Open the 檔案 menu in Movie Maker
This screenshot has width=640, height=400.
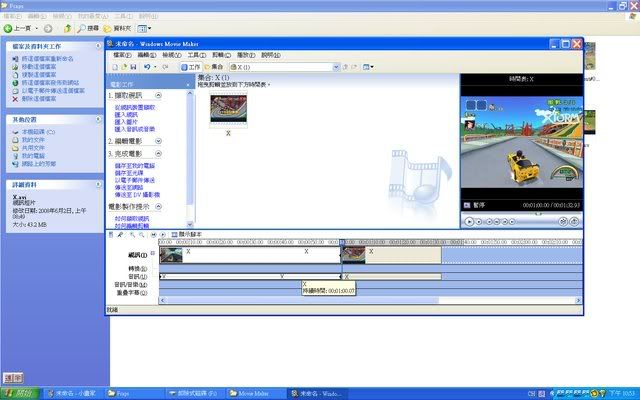click(x=116, y=55)
